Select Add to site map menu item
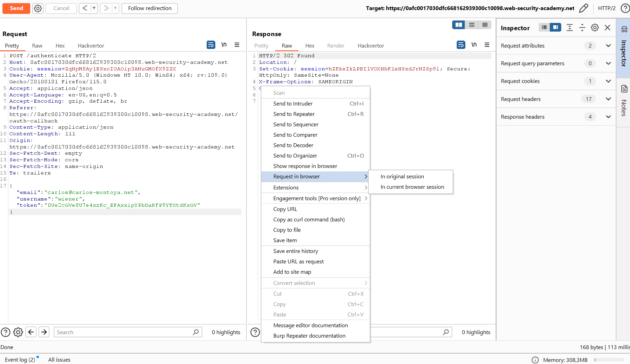 pyautogui.click(x=315, y=272)
